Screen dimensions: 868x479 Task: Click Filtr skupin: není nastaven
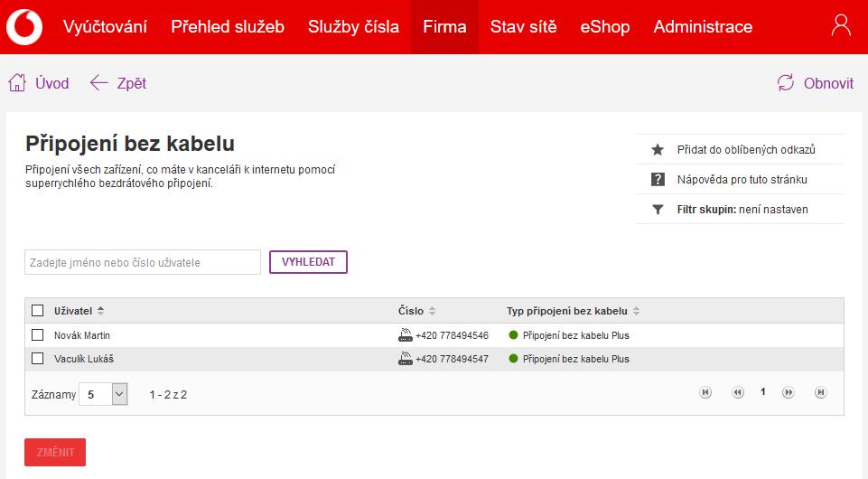click(x=742, y=210)
